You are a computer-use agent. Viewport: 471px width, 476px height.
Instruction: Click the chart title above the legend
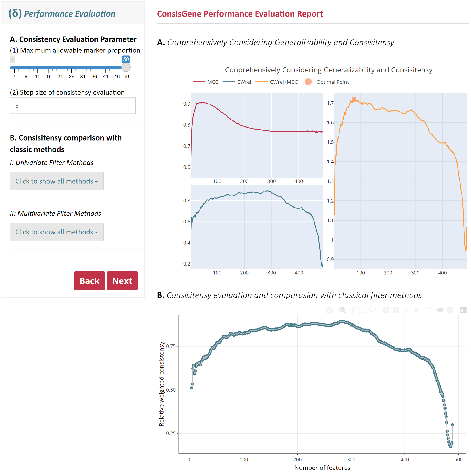pos(329,70)
